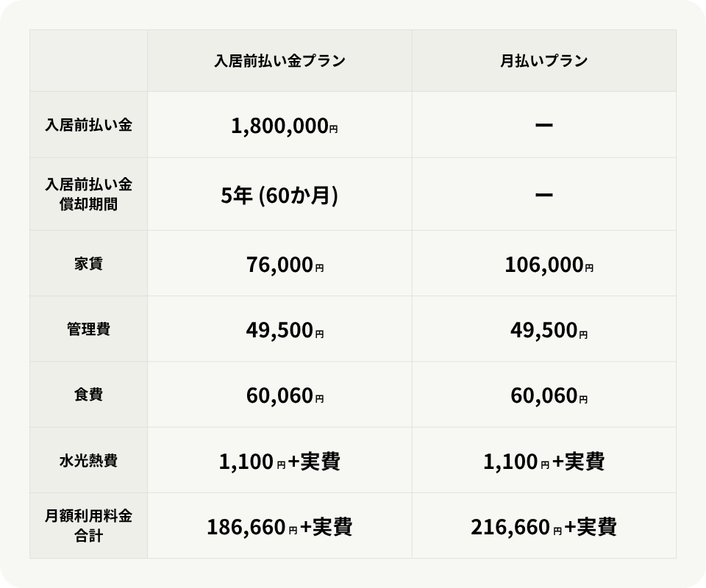
Task: Click the 入居前払い金償却期間 row label
Action: [88, 194]
